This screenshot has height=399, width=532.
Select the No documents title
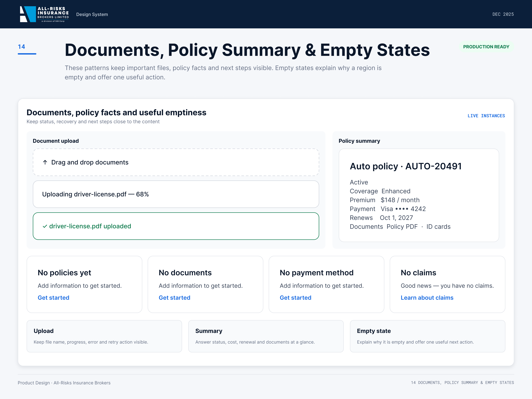click(185, 273)
